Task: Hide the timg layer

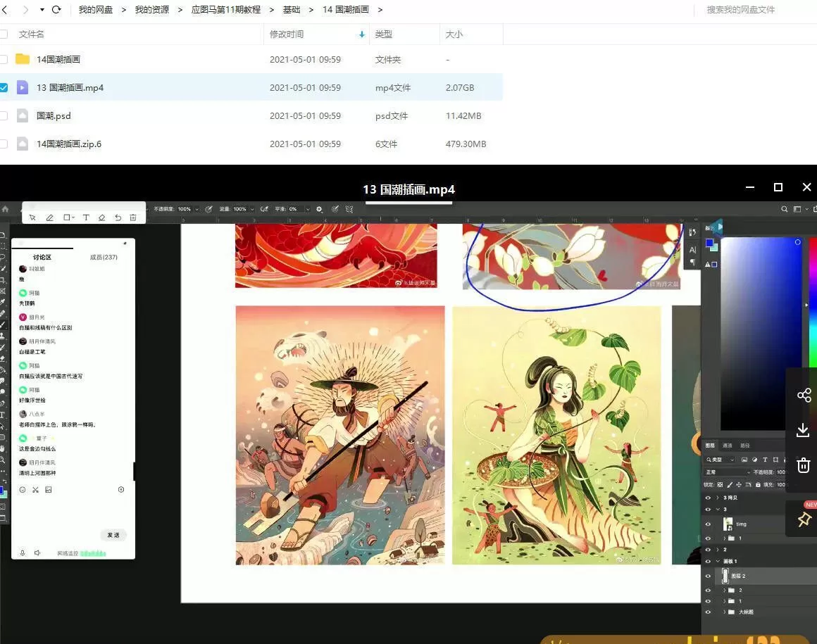Action: [708, 524]
